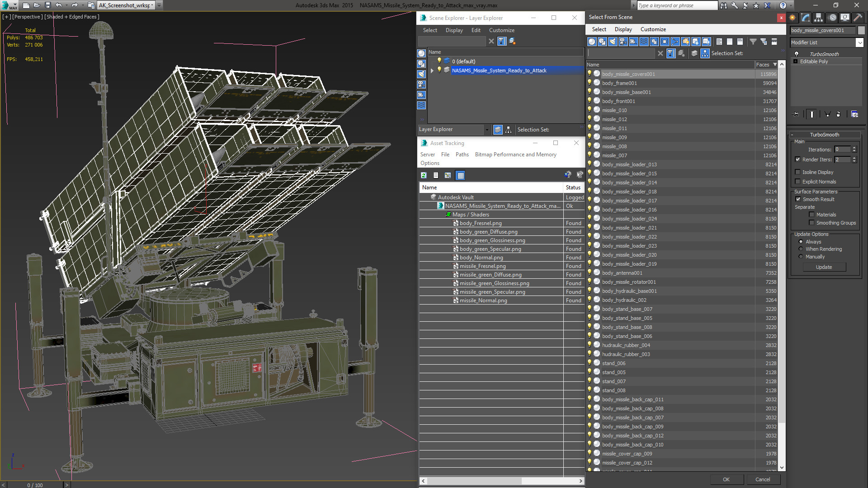
Task: Create a new scene file
Action: tap(26, 5)
